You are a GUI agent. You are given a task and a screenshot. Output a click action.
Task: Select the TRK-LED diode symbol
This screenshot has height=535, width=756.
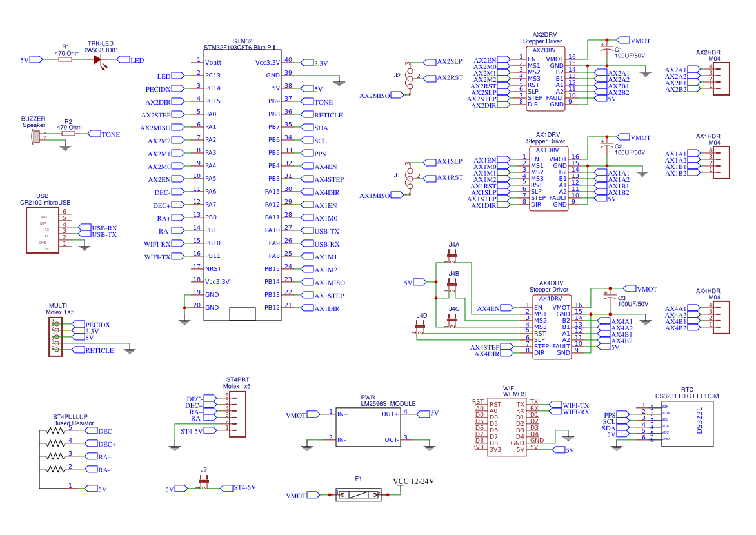click(98, 59)
